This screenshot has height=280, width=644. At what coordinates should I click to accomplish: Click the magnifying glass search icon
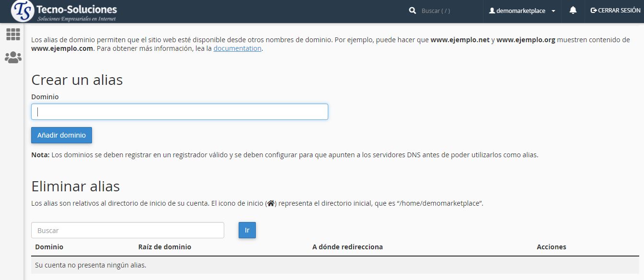point(413,11)
